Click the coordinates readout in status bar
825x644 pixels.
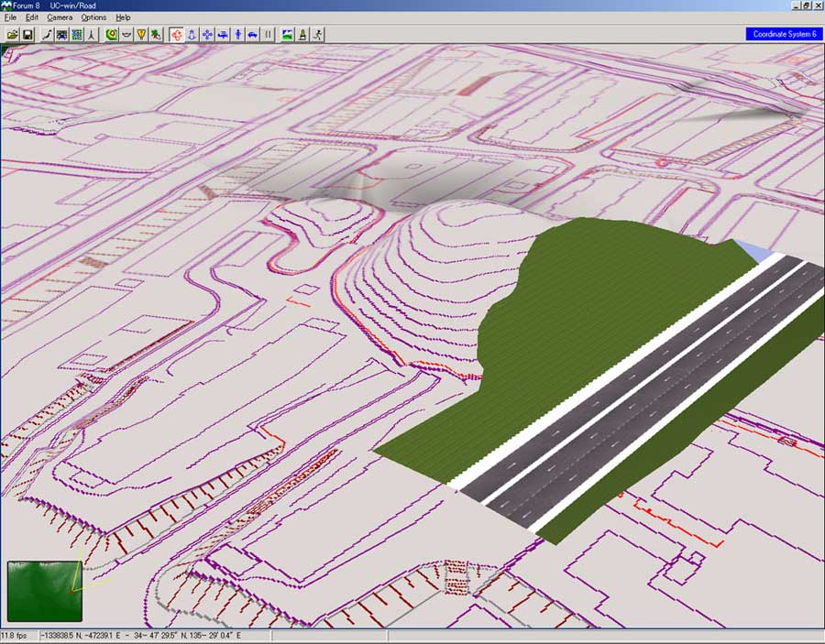pyautogui.click(x=139, y=636)
